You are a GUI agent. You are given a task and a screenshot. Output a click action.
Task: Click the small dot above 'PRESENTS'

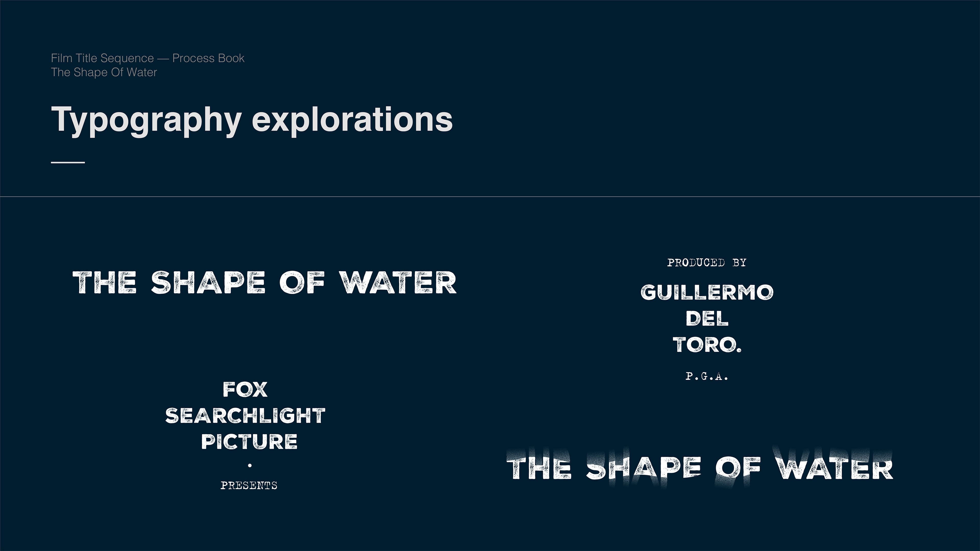tap(250, 465)
